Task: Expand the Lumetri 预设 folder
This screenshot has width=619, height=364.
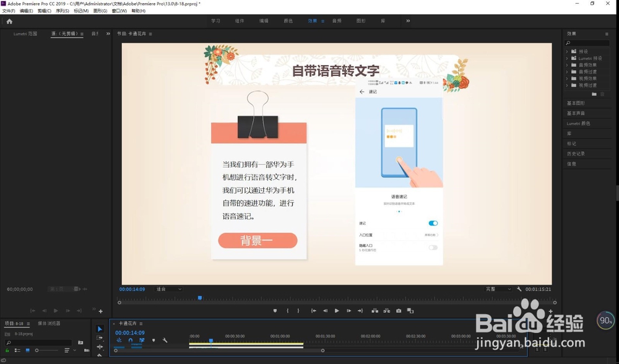Action: pos(567,58)
